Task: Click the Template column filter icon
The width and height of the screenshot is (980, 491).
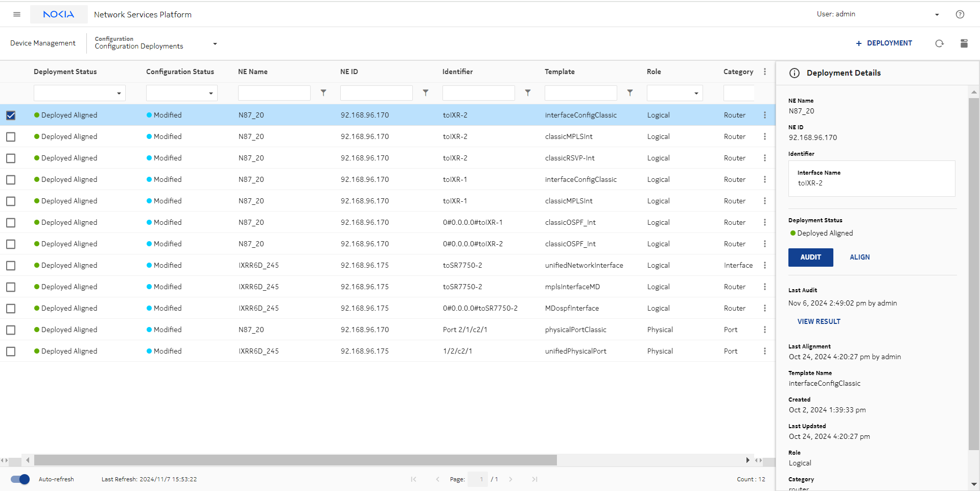Action: point(630,93)
